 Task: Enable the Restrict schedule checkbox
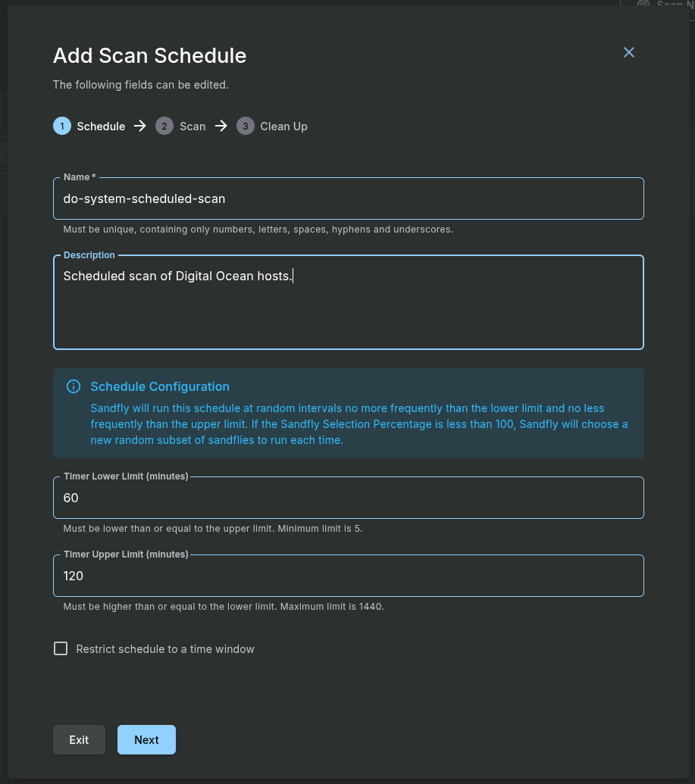point(61,648)
